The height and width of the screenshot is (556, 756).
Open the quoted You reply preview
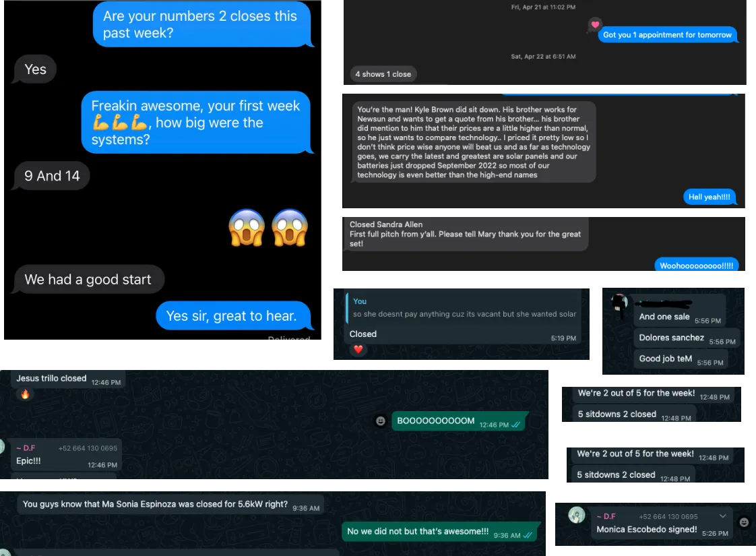pyautogui.click(x=464, y=308)
